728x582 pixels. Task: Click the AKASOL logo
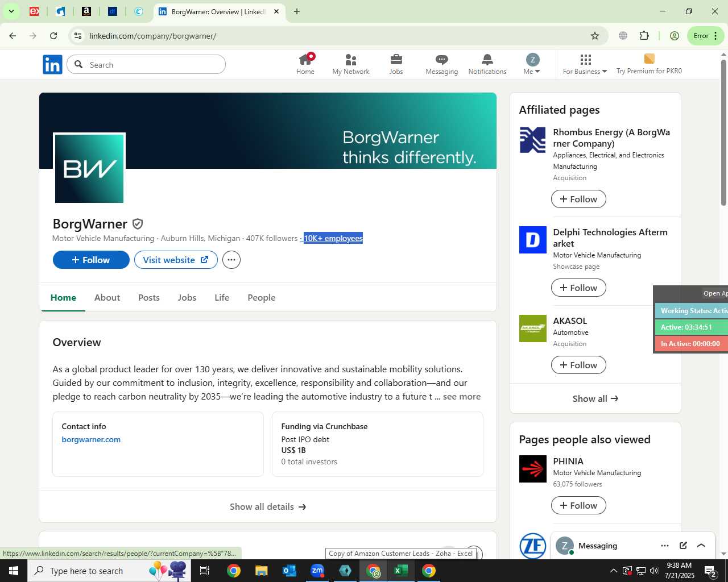(x=533, y=329)
